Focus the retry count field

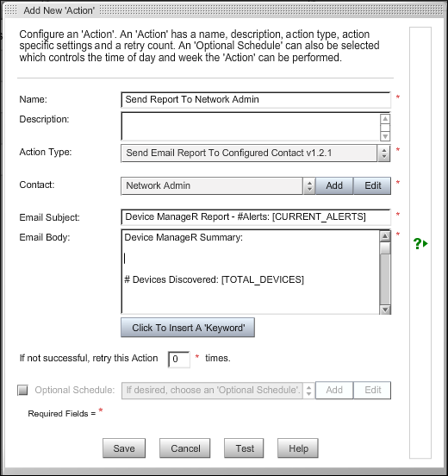(x=179, y=359)
